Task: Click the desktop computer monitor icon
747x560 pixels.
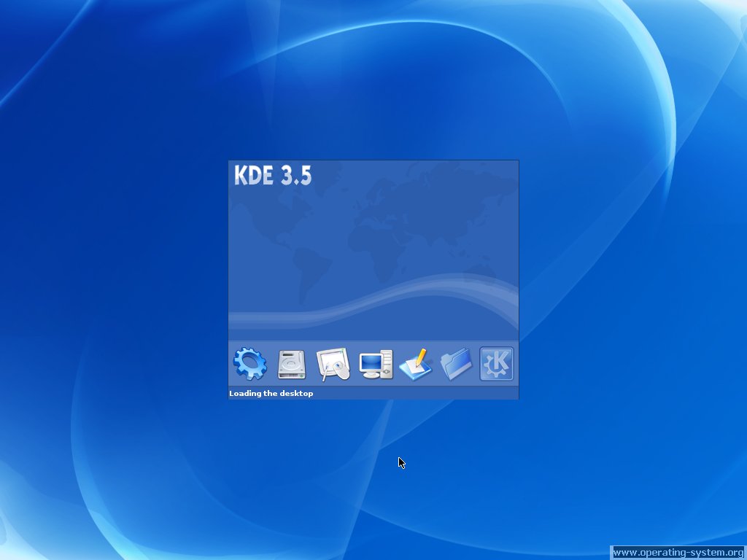Action: point(376,365)
